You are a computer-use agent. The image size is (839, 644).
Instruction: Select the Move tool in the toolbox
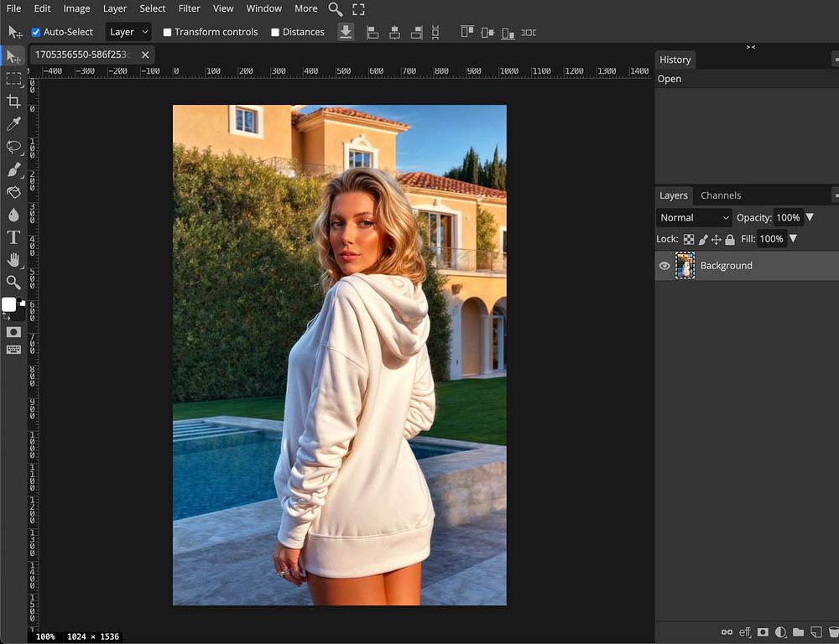coord(14,57)
